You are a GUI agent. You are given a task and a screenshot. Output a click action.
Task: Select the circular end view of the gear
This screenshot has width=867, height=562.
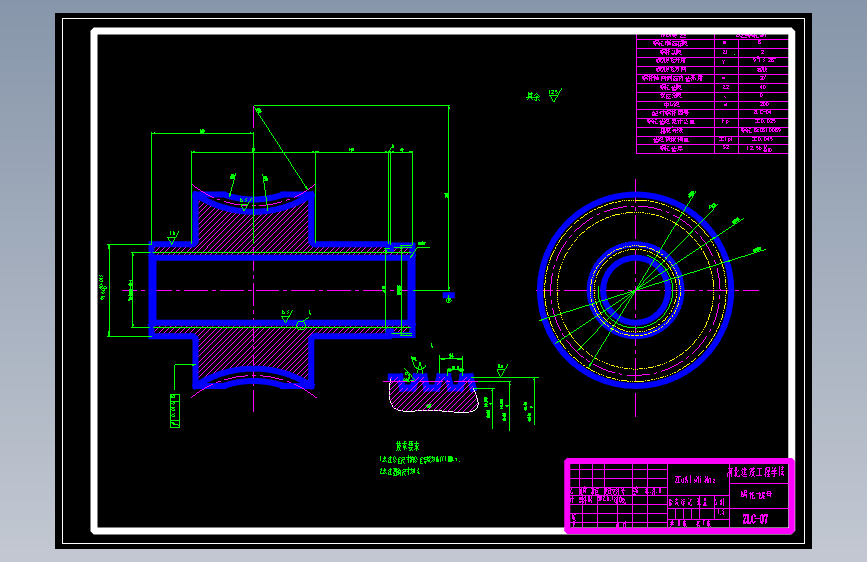pyautogui.click(x=636, y=290)
